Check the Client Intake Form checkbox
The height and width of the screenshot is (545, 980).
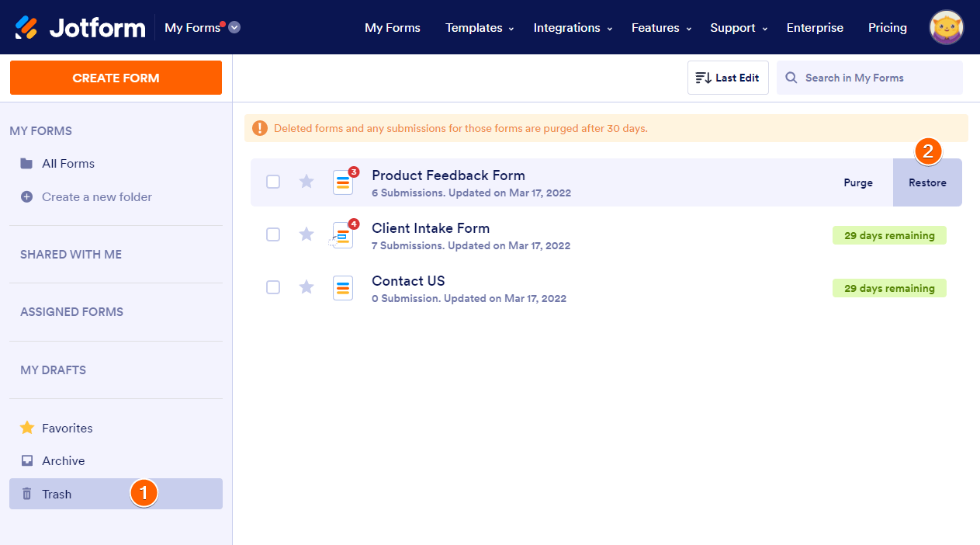tap(273, 234)
